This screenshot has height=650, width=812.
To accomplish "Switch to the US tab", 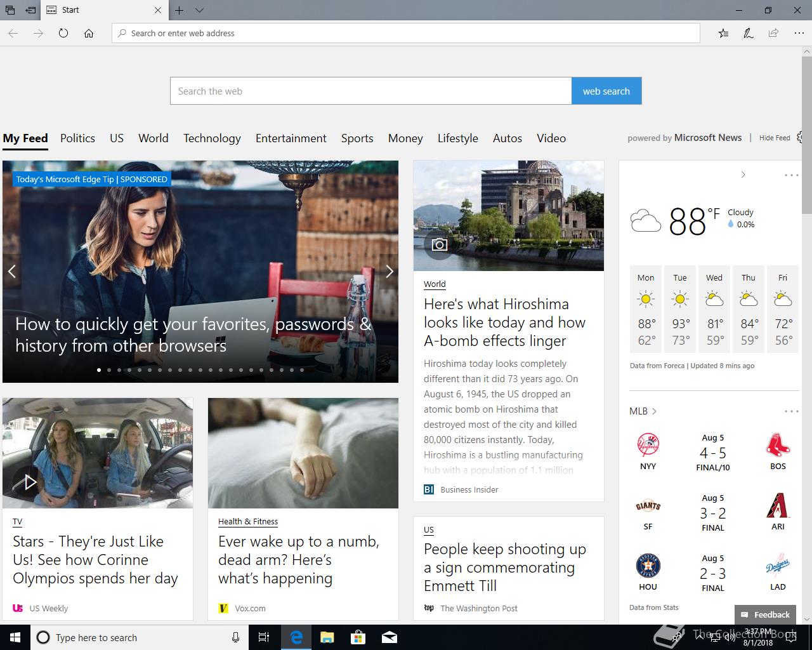I will (117, 138).
